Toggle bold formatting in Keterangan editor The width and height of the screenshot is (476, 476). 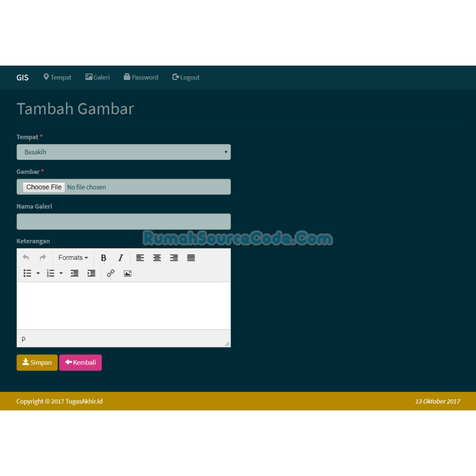103,258
